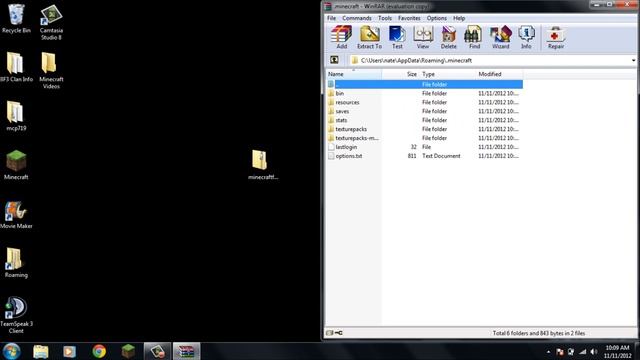Select the Camtasia Studio 8 desktop shortcut
The height and width of the screenshot is (360, 640).
(51, 22)
